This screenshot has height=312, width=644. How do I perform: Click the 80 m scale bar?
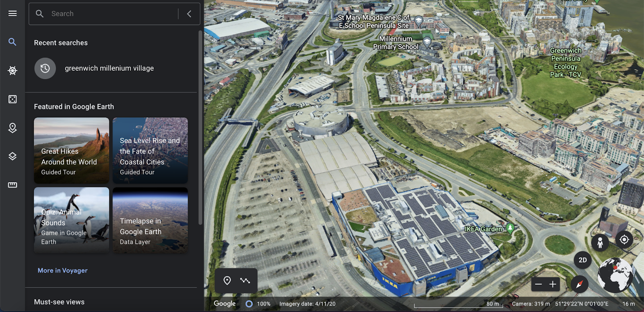pos(459,304)
